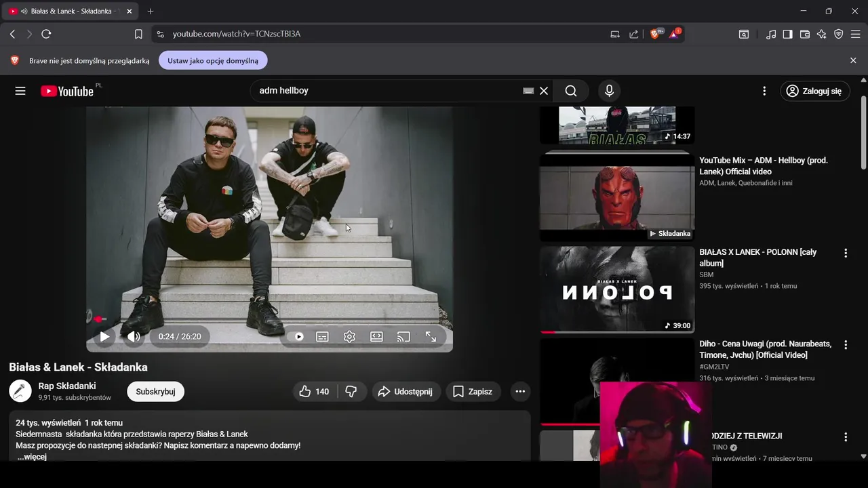Dismiss the default browser notification bar
This screenshot has width=868, height=488.
[x=853, y=60]
